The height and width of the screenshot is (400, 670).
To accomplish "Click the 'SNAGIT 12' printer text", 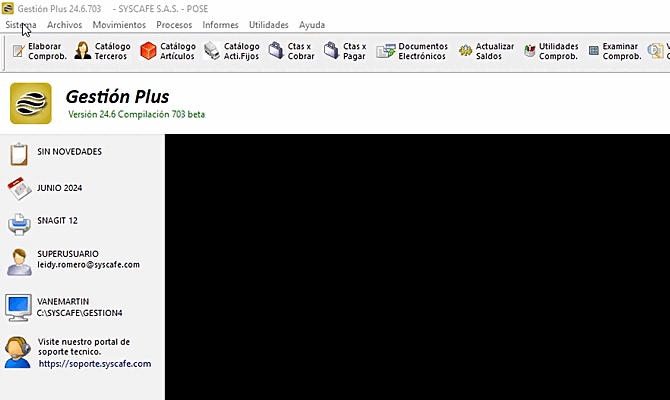I will (57, 221).
